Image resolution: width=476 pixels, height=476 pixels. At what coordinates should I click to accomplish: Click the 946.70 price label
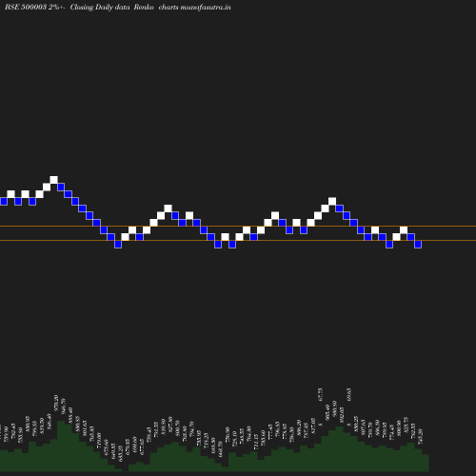(x=63, y=407)
